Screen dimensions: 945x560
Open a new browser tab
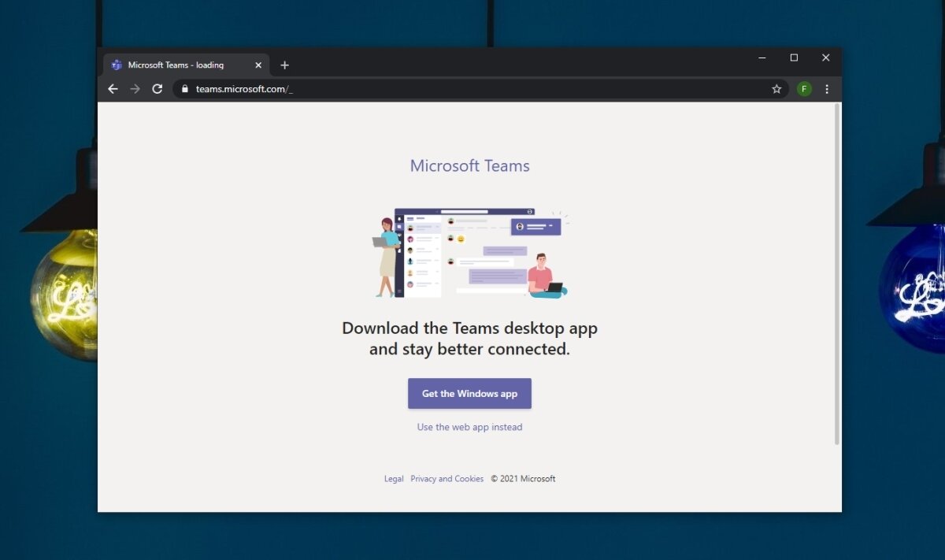[x=284, y=65]
